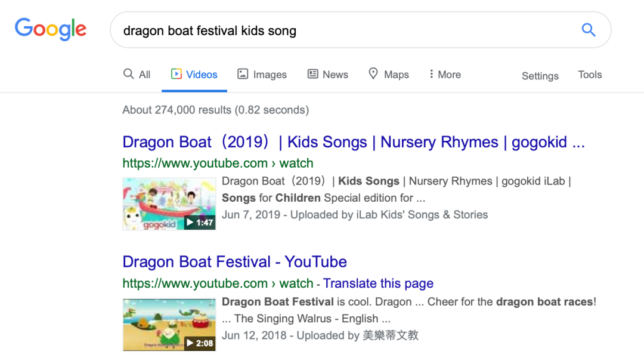Click 'gogokid iLab' first snippet line
The image size is (644, 364).
pos(397,181)
